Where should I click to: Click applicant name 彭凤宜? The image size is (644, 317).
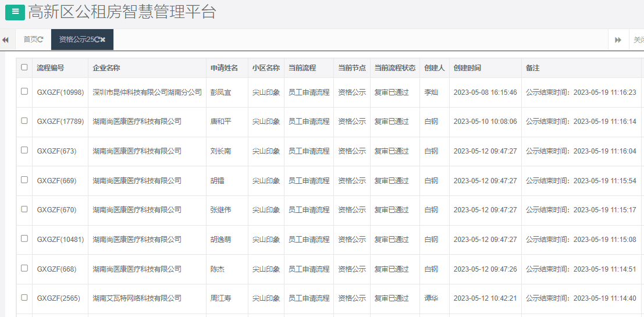click(221, 92)
